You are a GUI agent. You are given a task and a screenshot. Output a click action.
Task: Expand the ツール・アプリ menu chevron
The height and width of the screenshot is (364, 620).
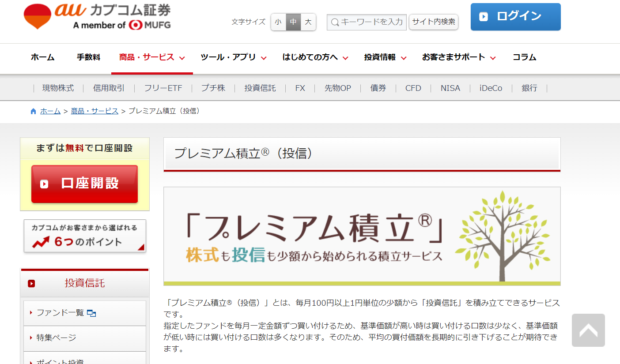(x=264, y=58)
